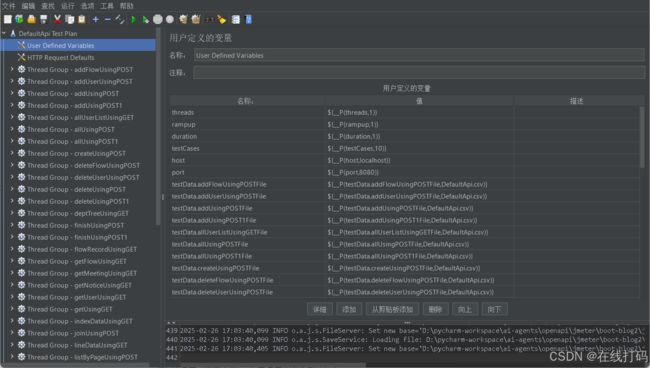The width and height of the screenshot is (650, 368).
Task: Open the 文件 menu
Action: coord(8,6)
